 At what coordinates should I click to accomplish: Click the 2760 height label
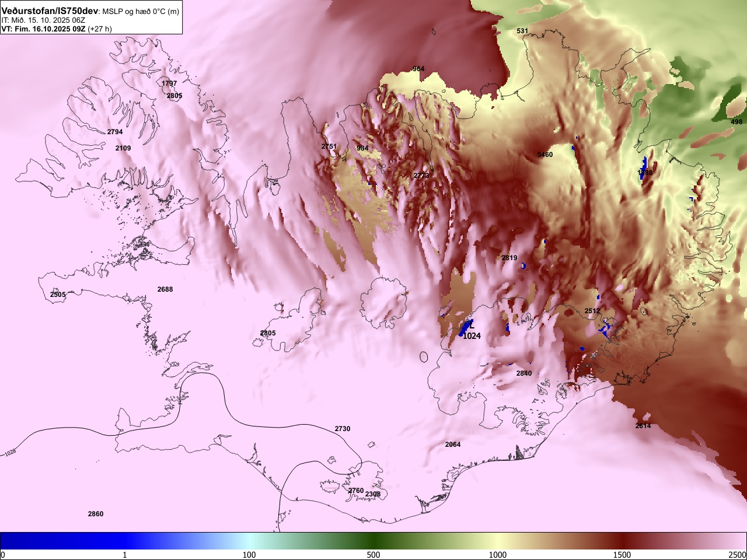click(356, 491)
